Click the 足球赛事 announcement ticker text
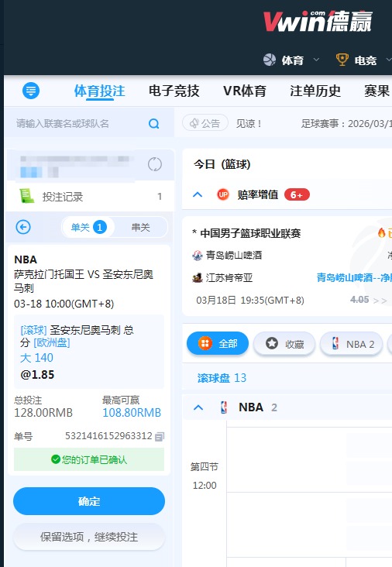 346,124
